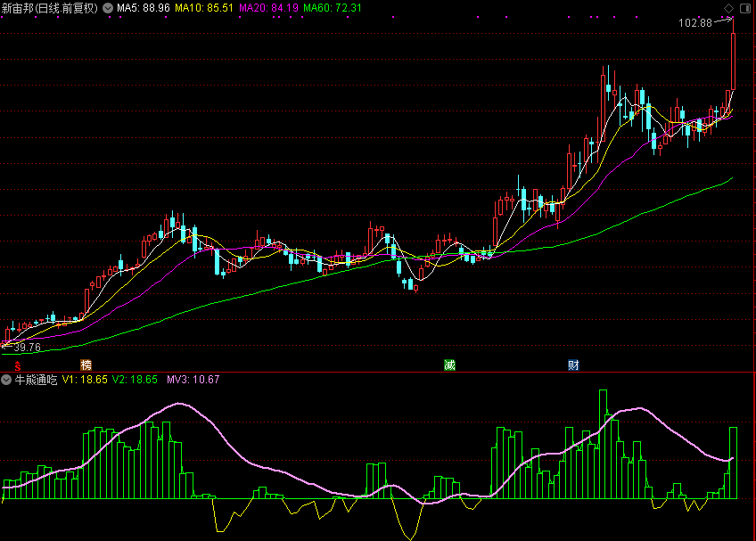Click the 39.76 low price label

coord(28,348)
